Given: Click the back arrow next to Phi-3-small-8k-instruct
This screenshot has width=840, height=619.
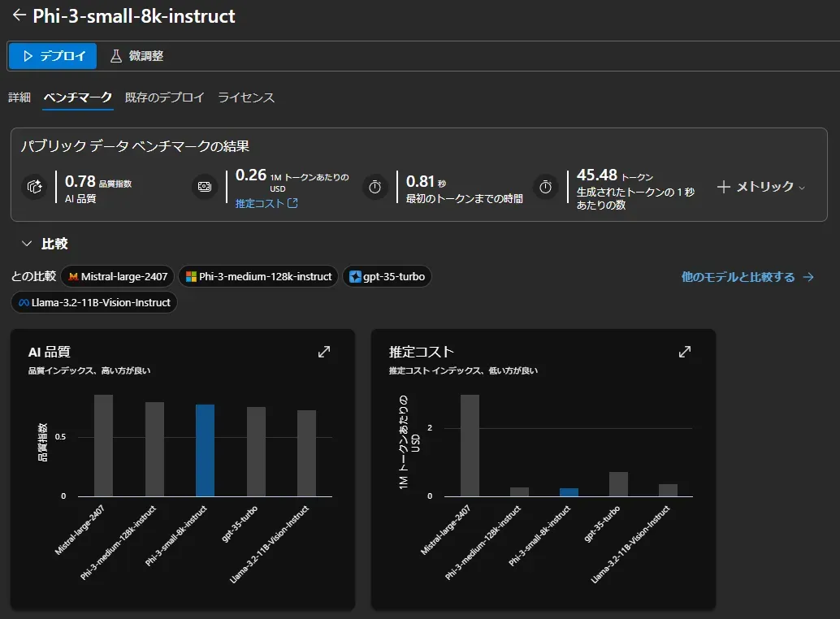Looking at the screenshot, I should (x=18, y=16).
